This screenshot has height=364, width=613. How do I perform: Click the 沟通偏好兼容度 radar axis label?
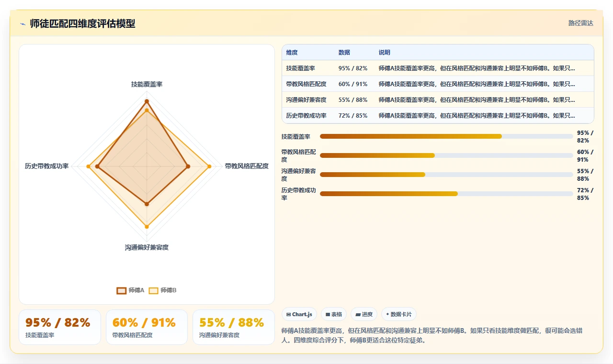[147, 247]
